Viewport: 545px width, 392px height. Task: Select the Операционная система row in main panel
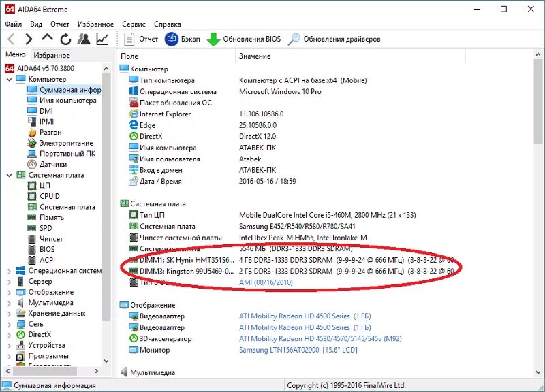(225, 91)
